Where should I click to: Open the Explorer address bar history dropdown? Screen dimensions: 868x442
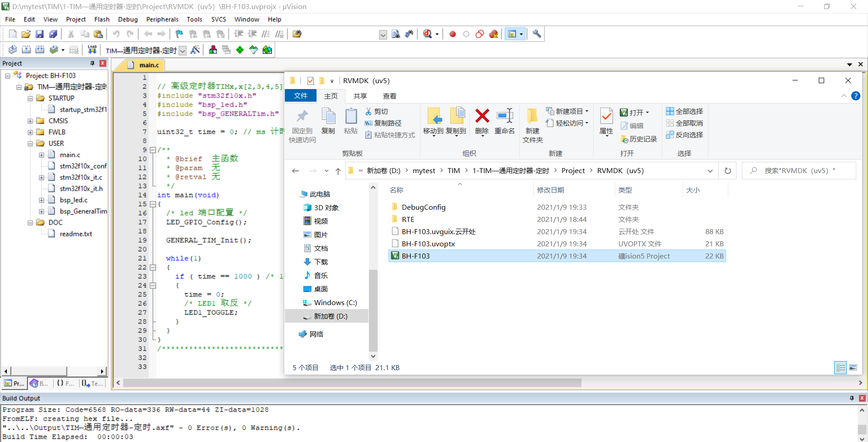pos(710,171)
